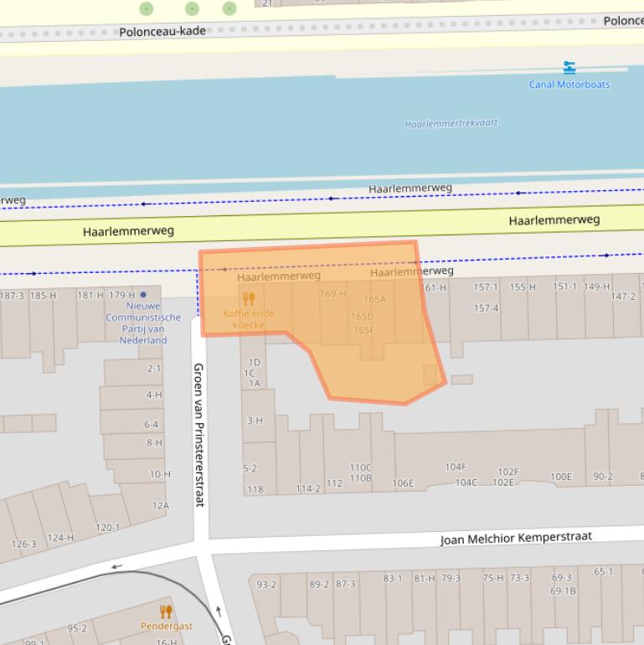This screenshot has height=645, width=644.
Task: Click house number 165A in highlighted area
Action: pyautogui.click(x=374, y=299)
